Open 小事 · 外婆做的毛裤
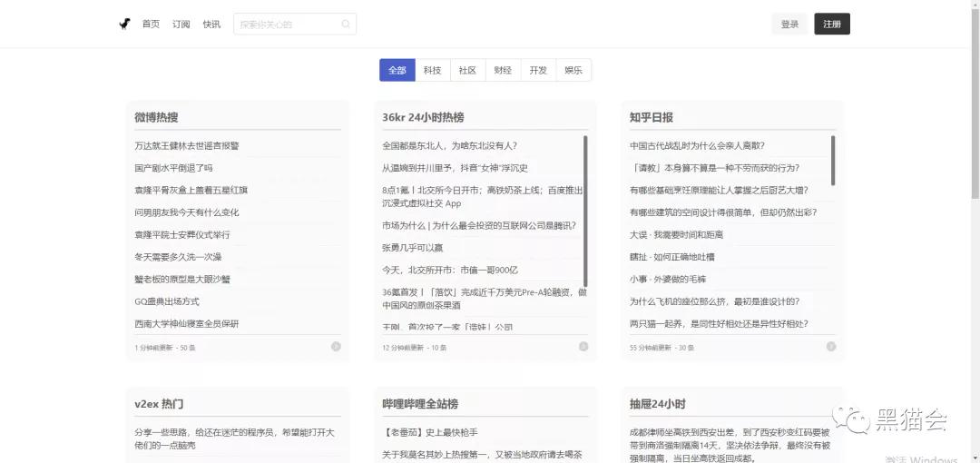Screen dimensions: 980x463 tap(668, 280)
